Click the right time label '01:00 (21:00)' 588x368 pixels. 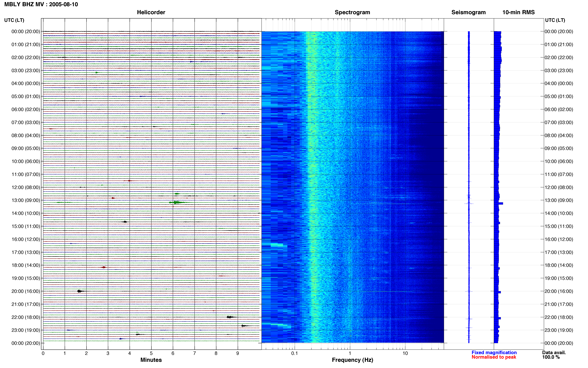tap(559, 45)
